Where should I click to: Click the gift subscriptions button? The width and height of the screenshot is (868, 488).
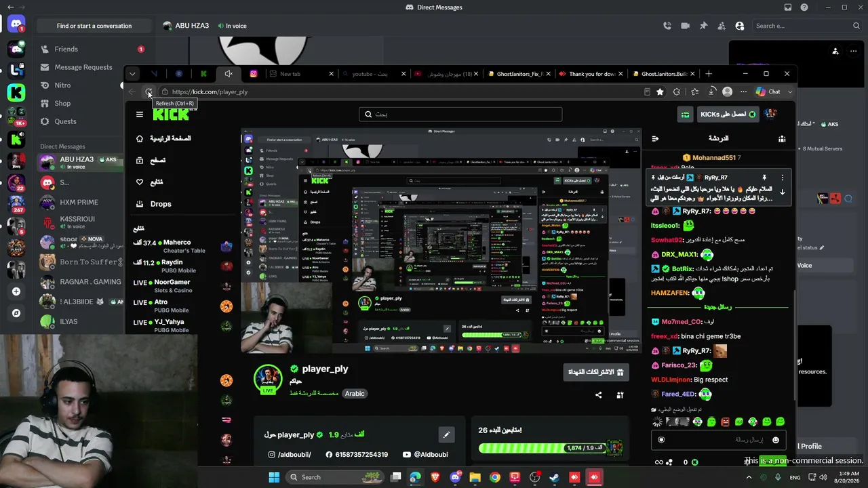(595, 372)
